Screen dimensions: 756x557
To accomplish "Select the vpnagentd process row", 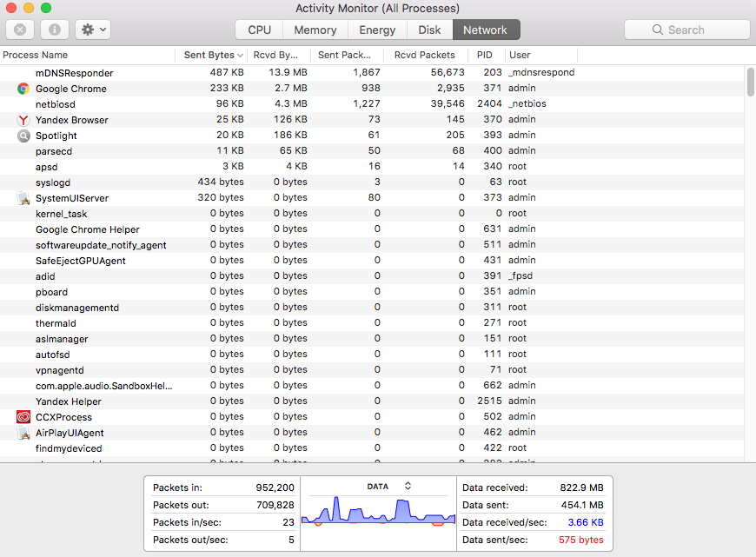I will point(371,370).
